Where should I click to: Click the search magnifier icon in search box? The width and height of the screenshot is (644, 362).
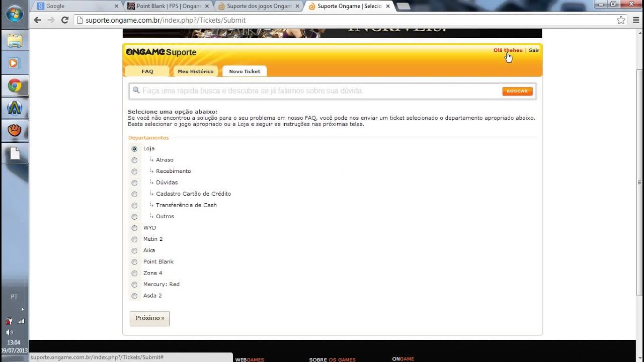[x=136, y=90]
